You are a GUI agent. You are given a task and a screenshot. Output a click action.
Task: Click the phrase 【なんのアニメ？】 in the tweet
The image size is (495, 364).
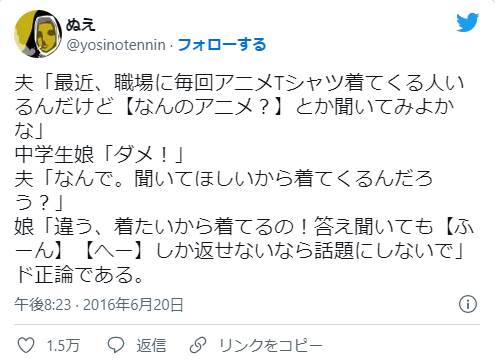click(204, 107)
